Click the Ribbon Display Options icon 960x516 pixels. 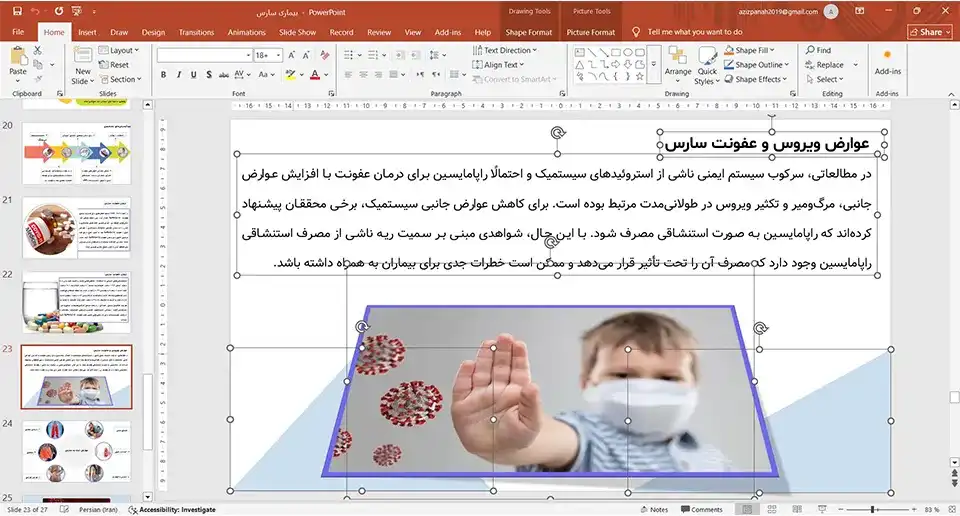860,11
